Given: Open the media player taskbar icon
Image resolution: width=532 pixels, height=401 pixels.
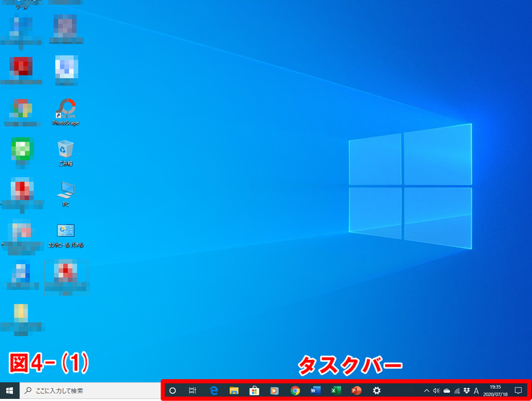Looking at the screenshot, I should tap(274, 391).
